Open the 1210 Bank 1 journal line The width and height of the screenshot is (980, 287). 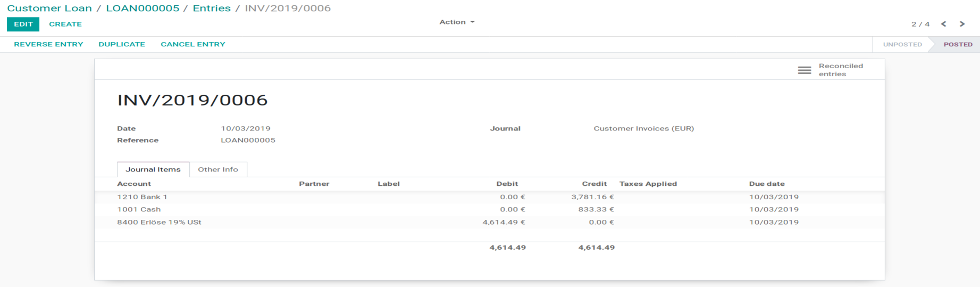click(x=143, y=197)
